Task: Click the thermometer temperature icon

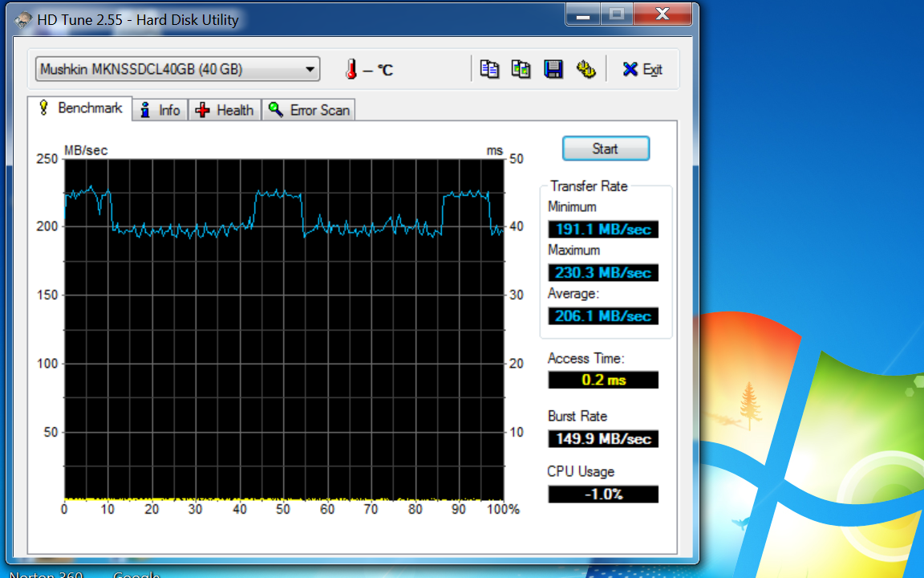Action: tap(351, 70)
